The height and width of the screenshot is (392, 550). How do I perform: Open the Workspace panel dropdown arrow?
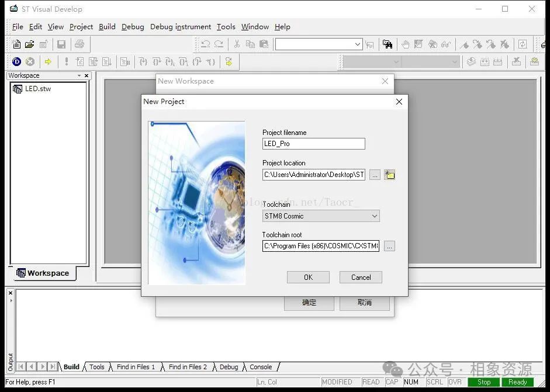(x=79, y=75)
